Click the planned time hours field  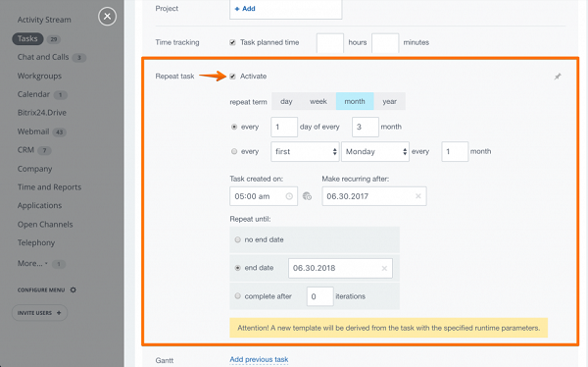[x=330, y=43]
